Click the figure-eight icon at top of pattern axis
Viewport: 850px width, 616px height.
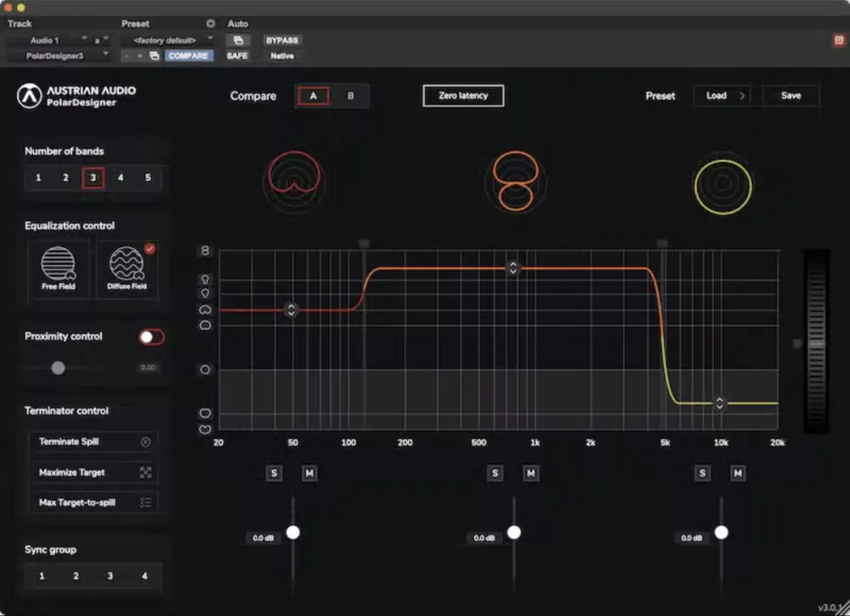tap(205, 251)
